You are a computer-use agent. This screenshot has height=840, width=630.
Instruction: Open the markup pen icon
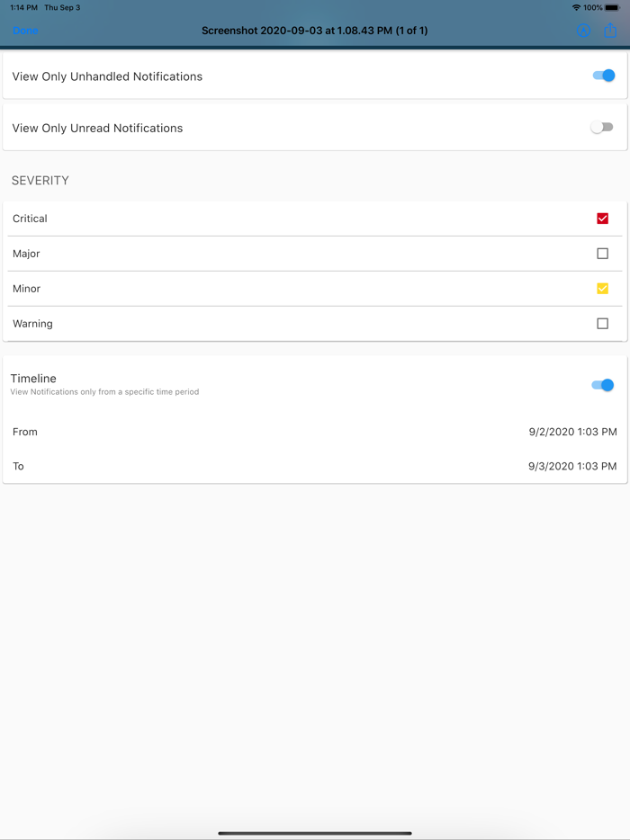pos(583,31)
